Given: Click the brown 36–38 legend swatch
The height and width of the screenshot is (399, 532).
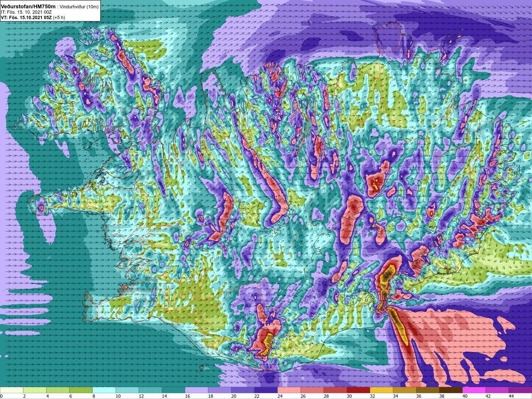Looking at the screenshot, I should [x=428, y=390].
